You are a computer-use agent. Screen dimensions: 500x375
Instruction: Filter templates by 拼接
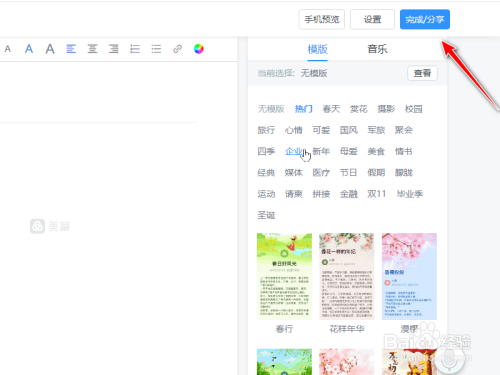(321, 194)
